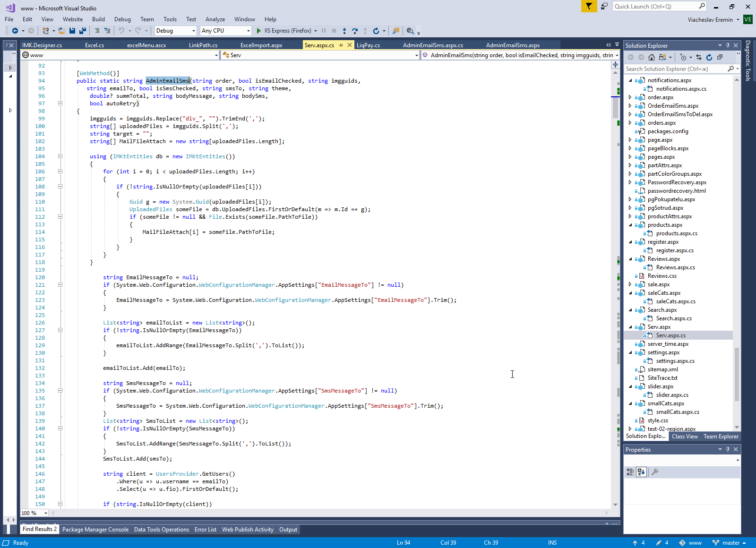The image size is (756, 548).
Task: Click the Navigate Backward toolbar icon
Action: pyautogui.click(x=15, y=31)
